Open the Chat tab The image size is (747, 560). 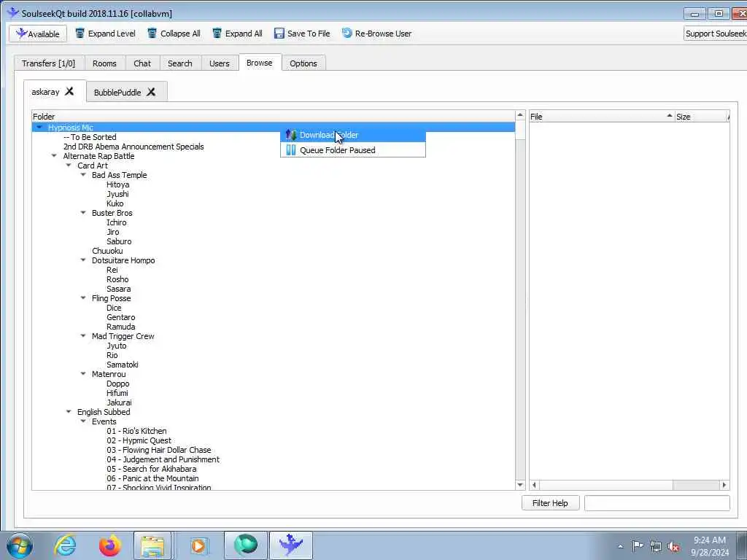coord(142,63)
